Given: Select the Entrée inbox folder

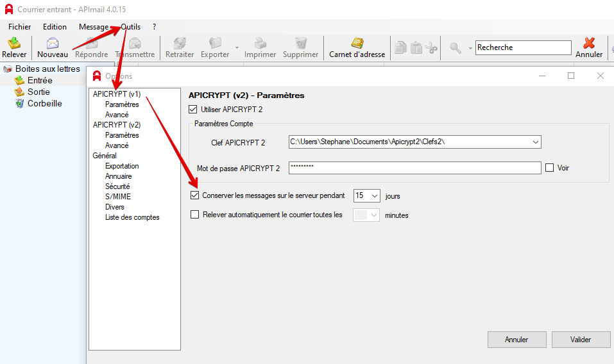Looking at the screenshot, I should [39, 80].
